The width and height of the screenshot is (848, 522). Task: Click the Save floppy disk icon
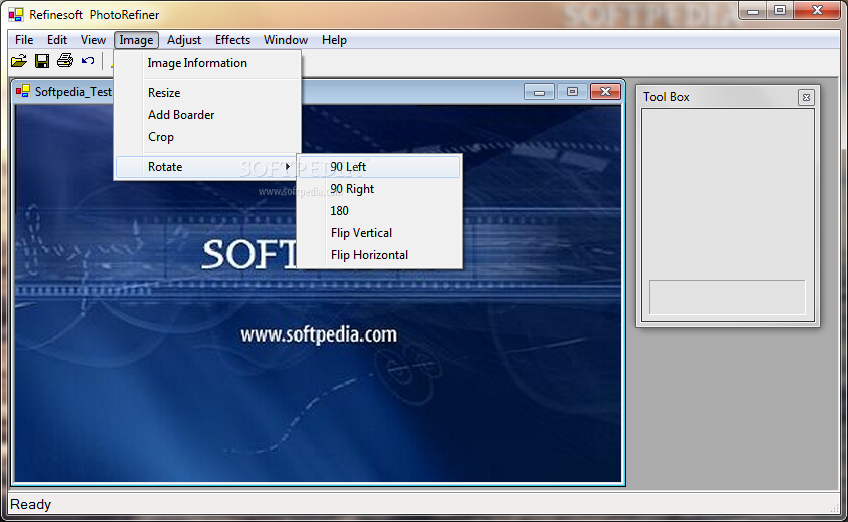(x=42, y=61)
